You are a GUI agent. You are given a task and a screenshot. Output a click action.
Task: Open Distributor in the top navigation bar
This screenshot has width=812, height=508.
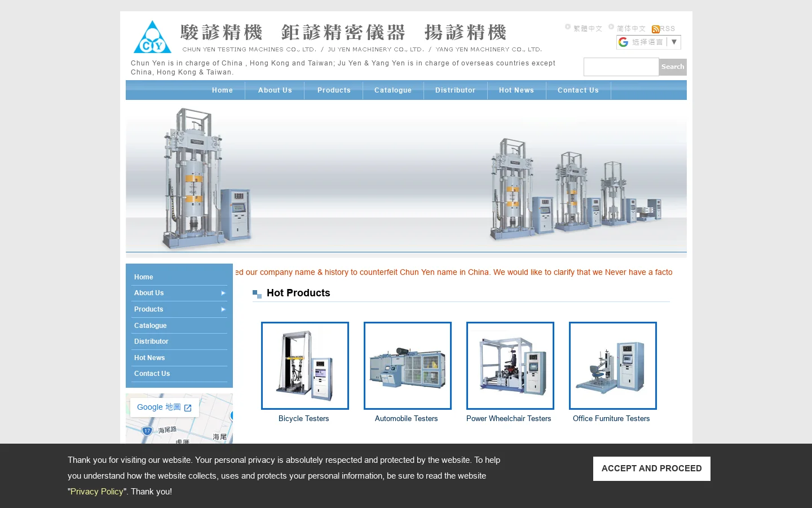pyautogui.click(x=455, y=90)
